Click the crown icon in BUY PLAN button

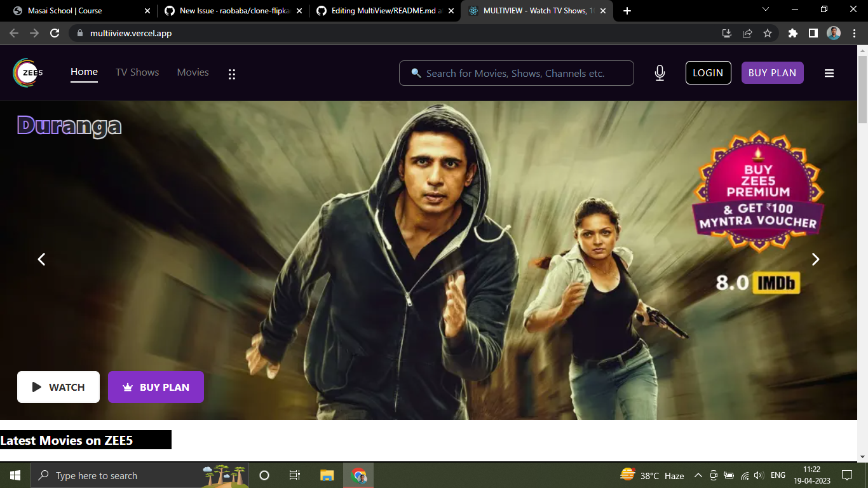pos(128,386)
